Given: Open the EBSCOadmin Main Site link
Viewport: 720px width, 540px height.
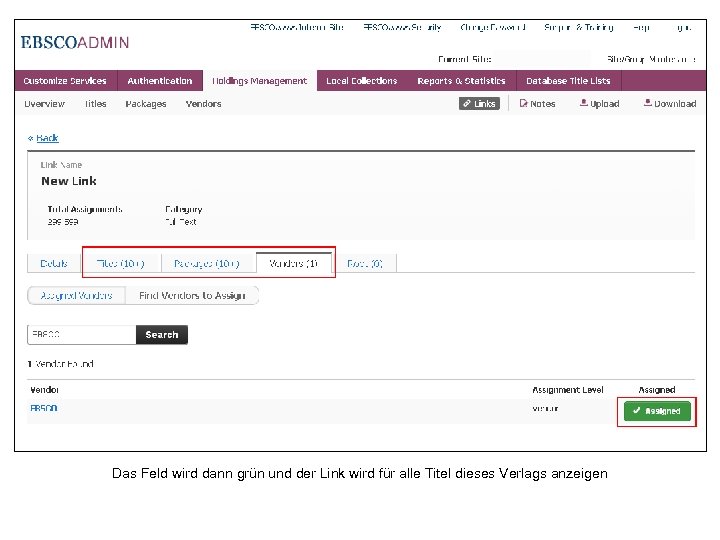Looking at the screenshot, I should (297, 28).
